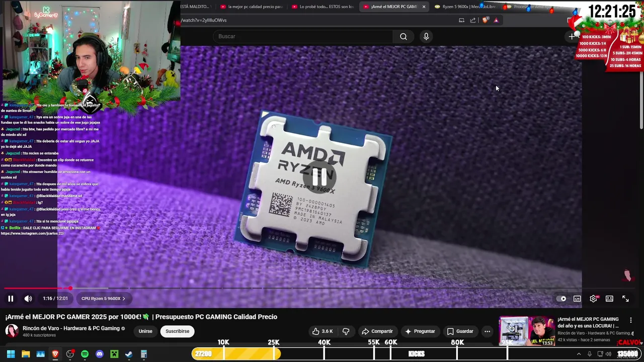Open Brave browser in taskbar
Viewport: 644px width, 362px height.
[x=55, y=354]
